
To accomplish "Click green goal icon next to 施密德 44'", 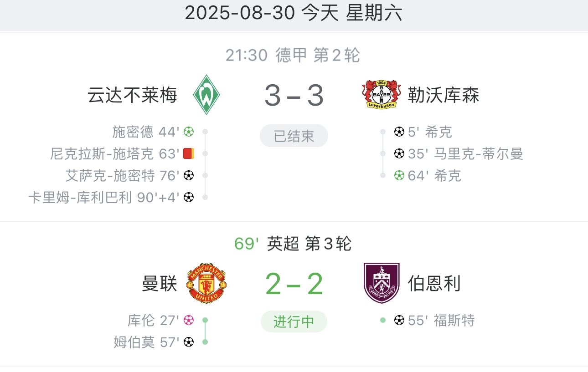I will [189, 132].
